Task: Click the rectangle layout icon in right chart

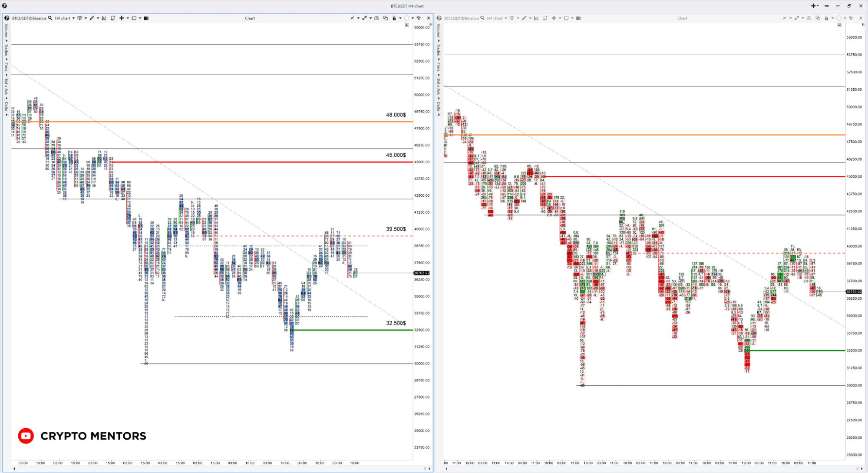Action: [x=566, y=18]
